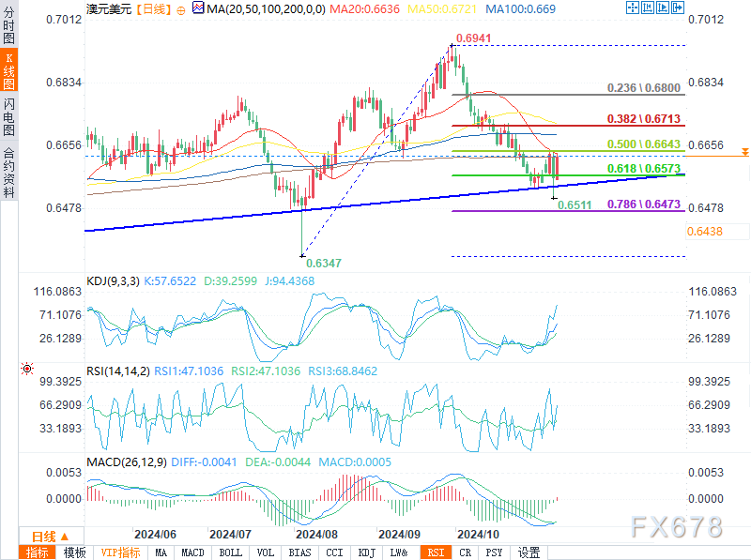Switch to the 模板 tab
The image size is (751, 560).
[x=76, y=552]
